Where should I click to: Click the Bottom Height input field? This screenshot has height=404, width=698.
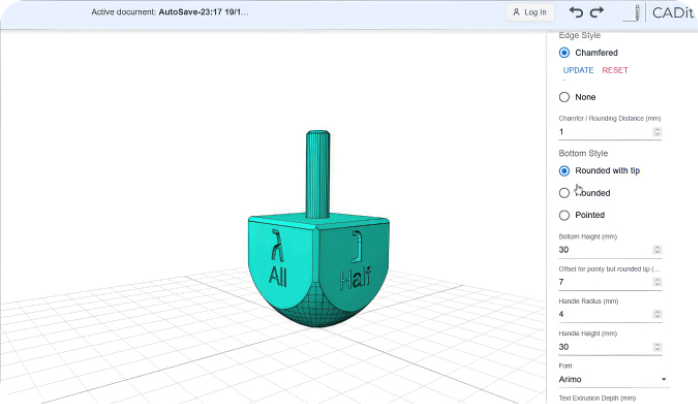click(604, 250)
